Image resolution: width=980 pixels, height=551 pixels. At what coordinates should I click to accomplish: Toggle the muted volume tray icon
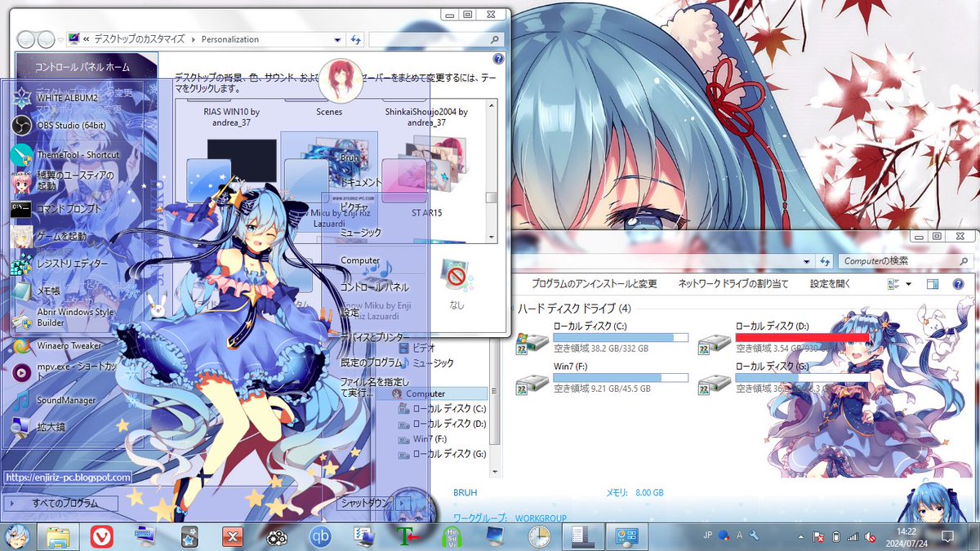tap(871, 536)
